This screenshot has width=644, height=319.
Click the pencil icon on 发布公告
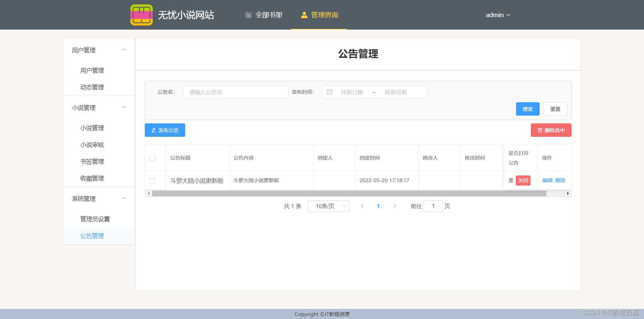[154, 130]
